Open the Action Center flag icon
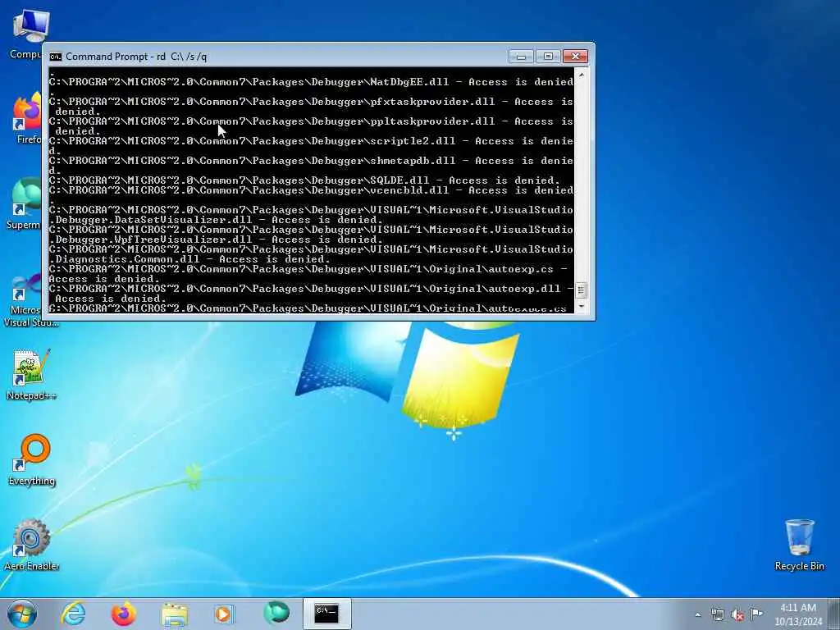Image resolution: width=840 pixels, height=630 pixels. 756,614
